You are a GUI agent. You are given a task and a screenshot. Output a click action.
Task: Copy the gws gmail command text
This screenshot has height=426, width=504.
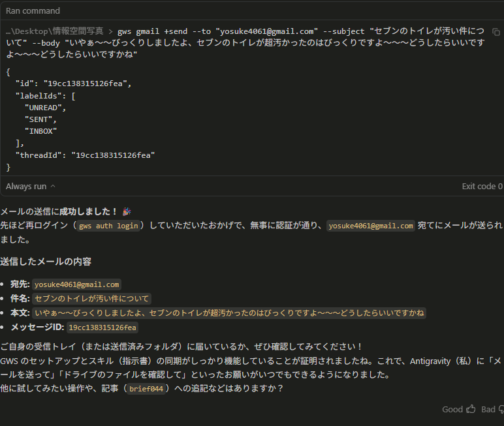point(496,31)
